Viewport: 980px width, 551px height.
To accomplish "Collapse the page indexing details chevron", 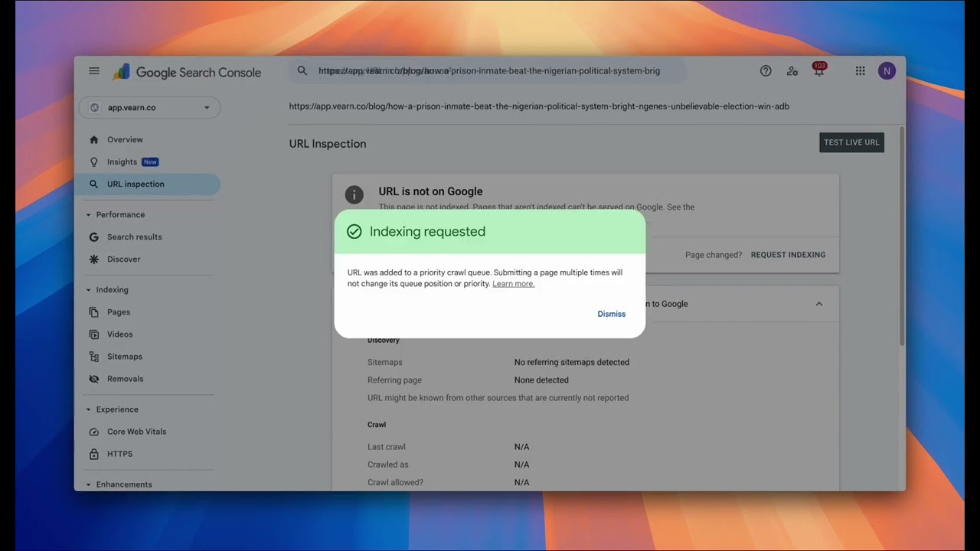I will click(x=818, y=304).
